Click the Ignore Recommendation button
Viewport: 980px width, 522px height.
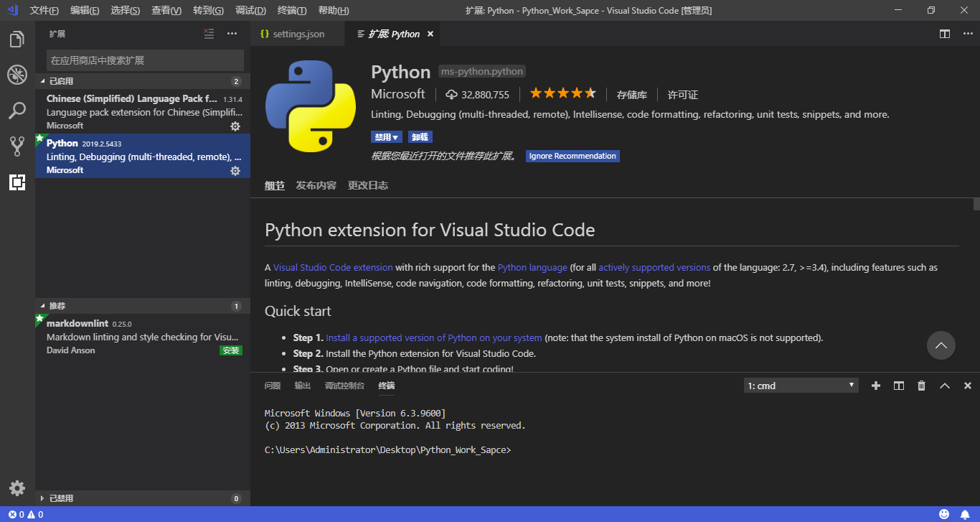pos(573,156)
